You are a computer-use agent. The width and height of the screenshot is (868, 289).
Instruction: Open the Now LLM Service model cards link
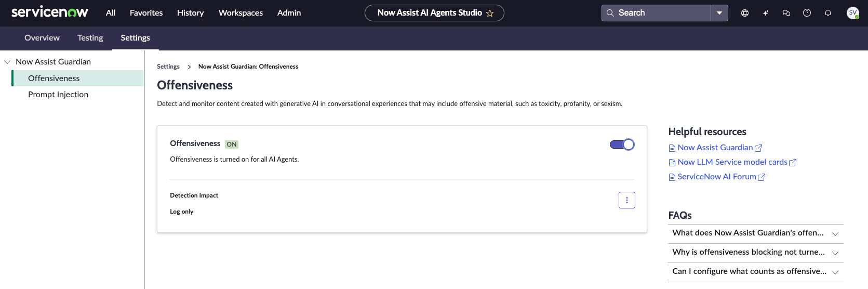point(732,162)
